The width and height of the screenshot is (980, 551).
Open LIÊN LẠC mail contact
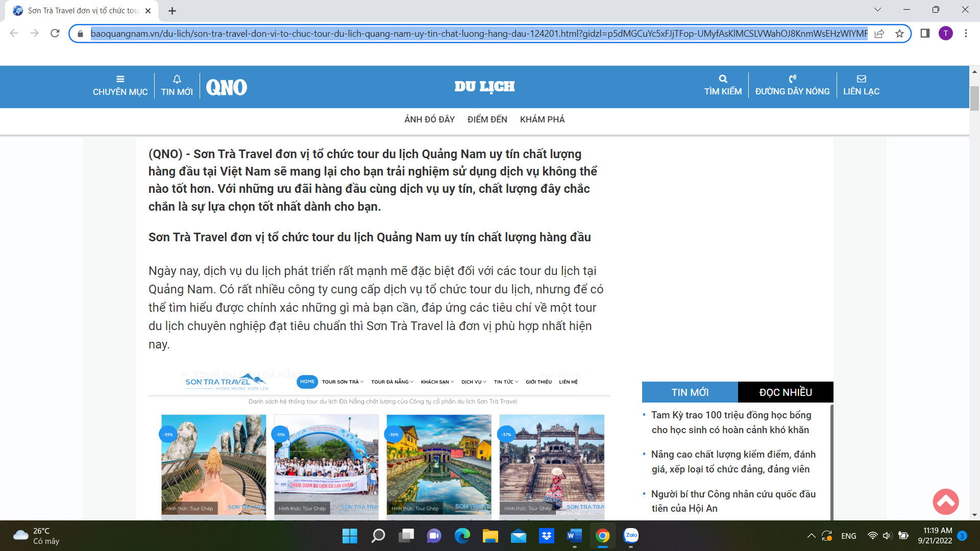[x=861, y=85]
